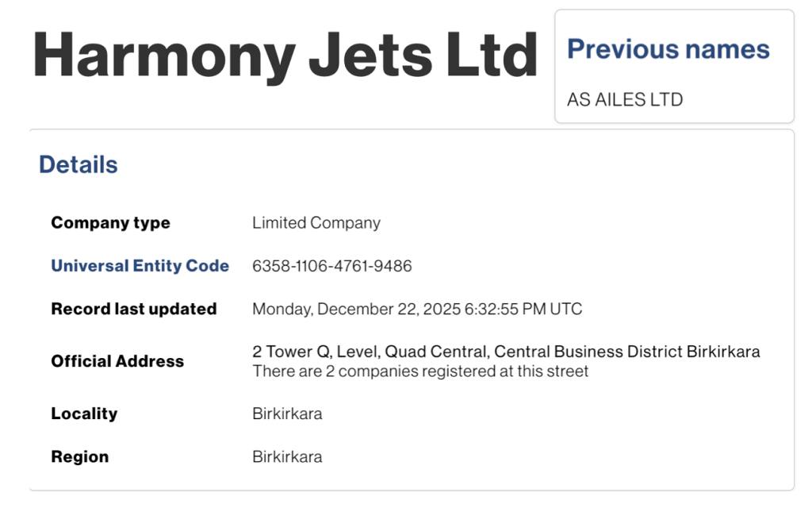This screenshot has height=508, width=812.
Task: Click the Limited Company value
Action: click(x=316, y=223)
